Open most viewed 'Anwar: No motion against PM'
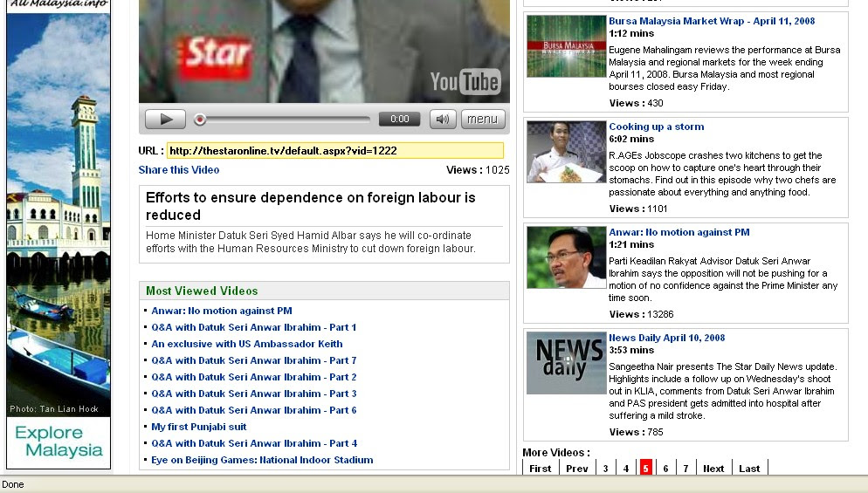The image size is (868, 493). coord(222,311)
